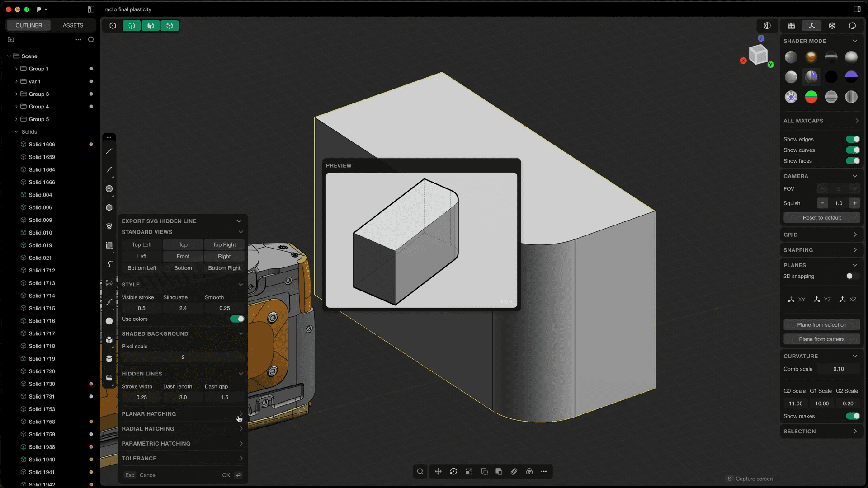
Task: Select the Box primitive tool in the sidebar
Action: pos(109,340)
